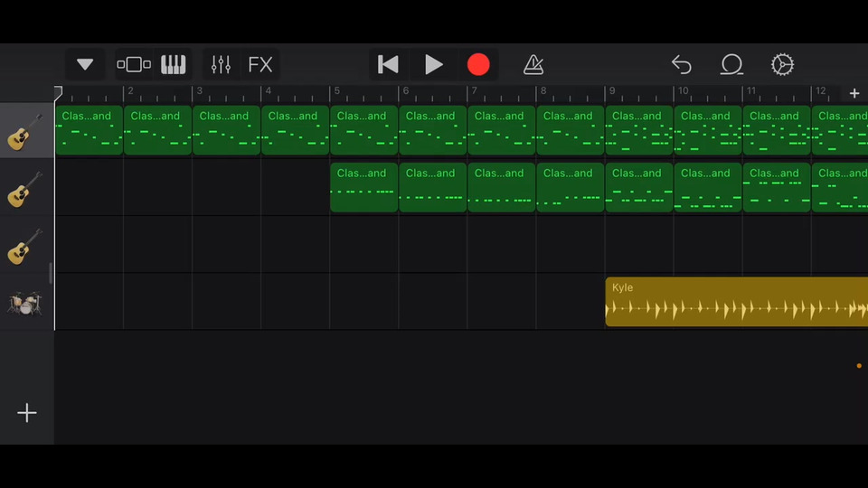The image size is (868, 488).
Task: Select second track's region at bar 12
Action: point(840,187)
